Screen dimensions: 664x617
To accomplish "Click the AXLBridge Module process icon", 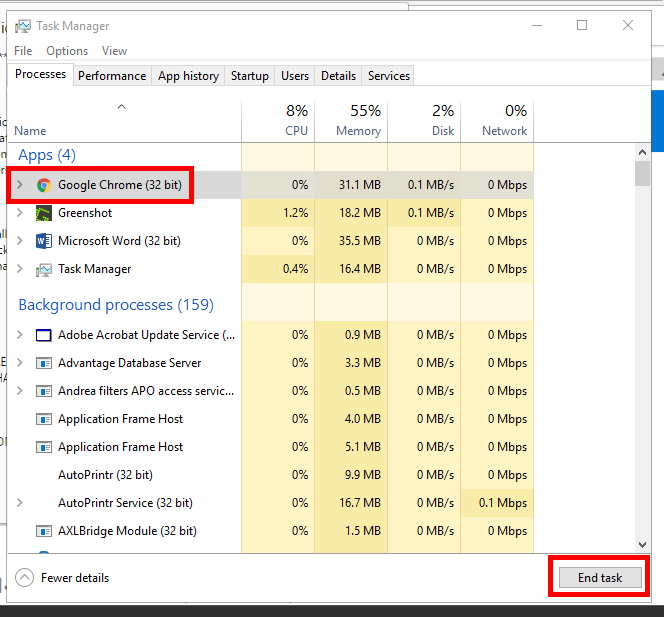I will (x=44, y=531).
